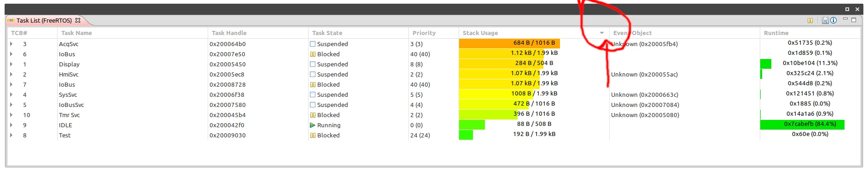Click the green Running icon for IDLE

tap(313, 125)
